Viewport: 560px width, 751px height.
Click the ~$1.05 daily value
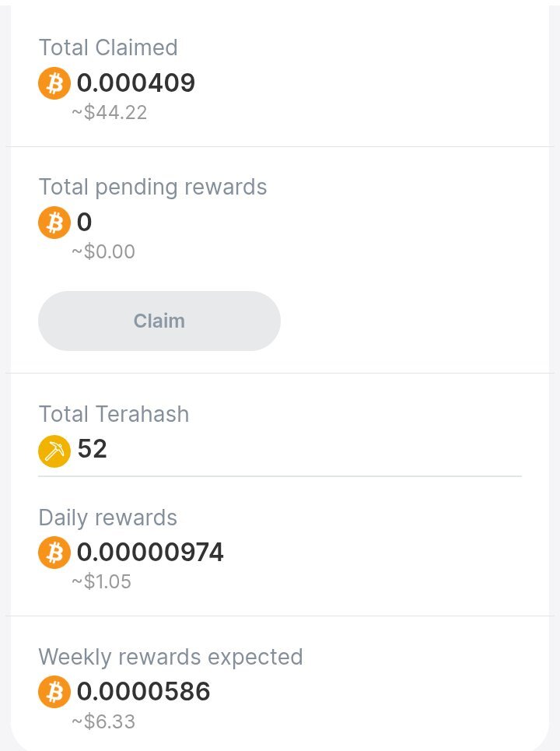pos(101,581)
